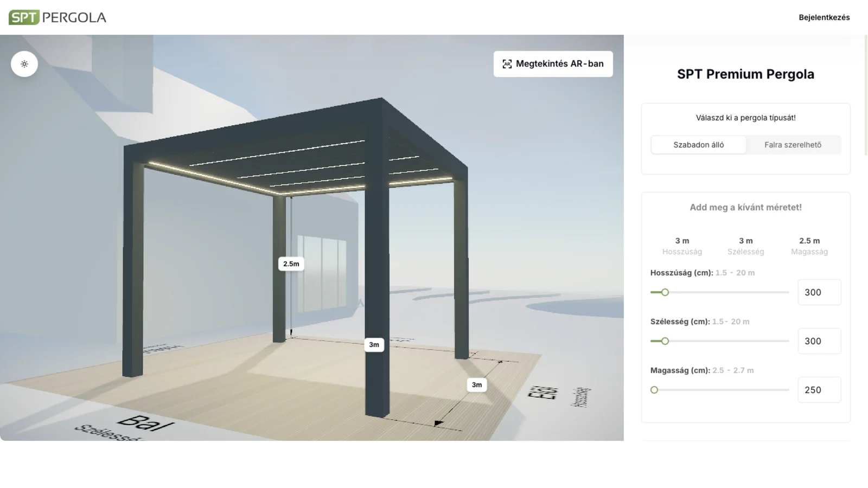Image resolution: width=868 pixels, height=488 pixels.
Task: Click the '3 m Hosszúság' summary value
Action: pyautogui.click(x=682, y=246)
